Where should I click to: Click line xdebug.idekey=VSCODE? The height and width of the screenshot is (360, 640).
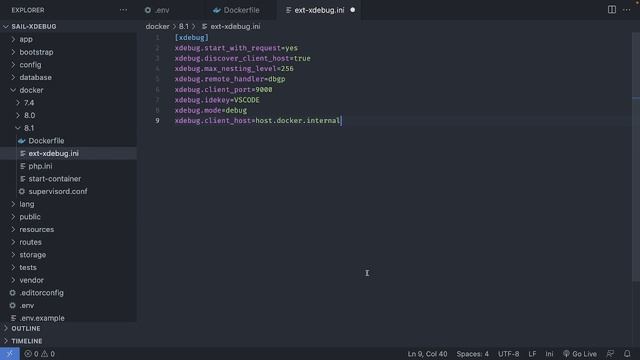[217, 100]
